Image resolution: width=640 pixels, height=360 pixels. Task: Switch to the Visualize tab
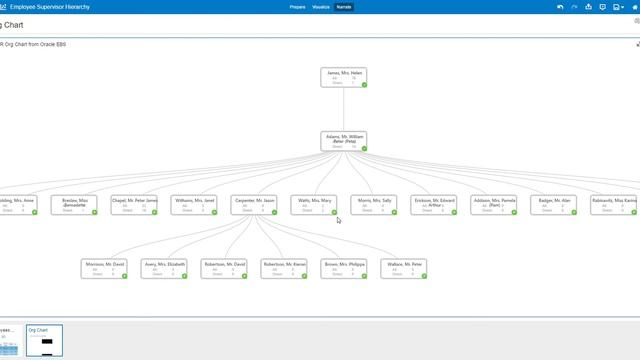point(321,7)
